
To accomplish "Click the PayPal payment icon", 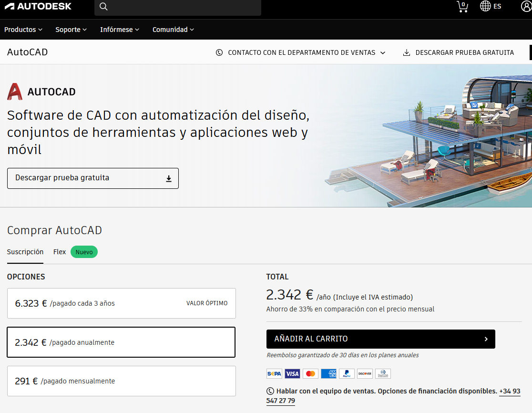I will coord(347,373).
